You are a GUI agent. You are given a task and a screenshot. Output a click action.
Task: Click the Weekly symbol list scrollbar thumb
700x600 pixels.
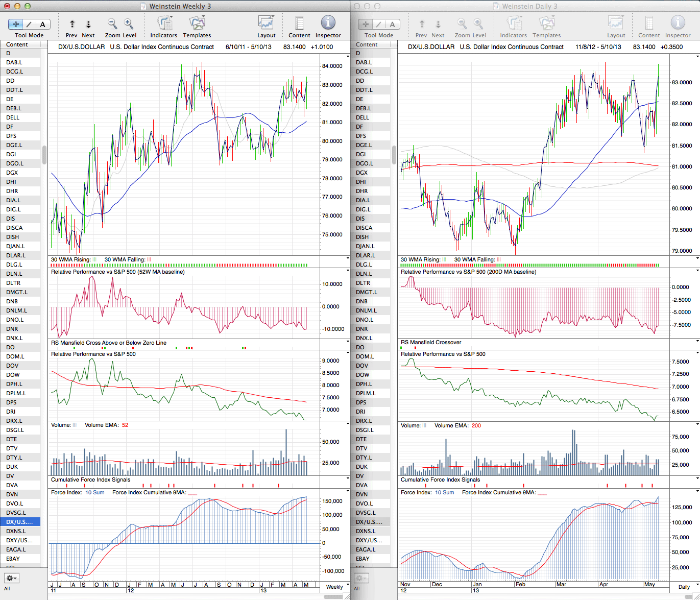coord(44,155)
